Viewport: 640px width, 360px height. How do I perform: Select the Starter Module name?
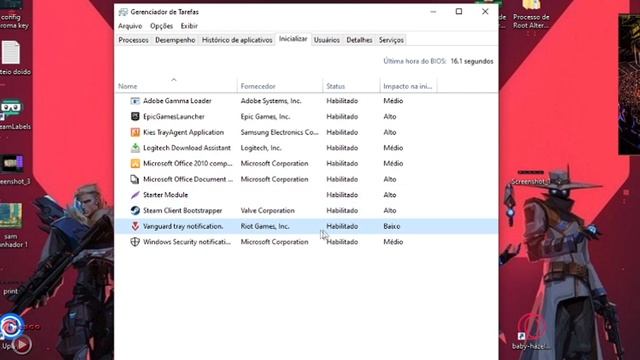pos(166,195)
